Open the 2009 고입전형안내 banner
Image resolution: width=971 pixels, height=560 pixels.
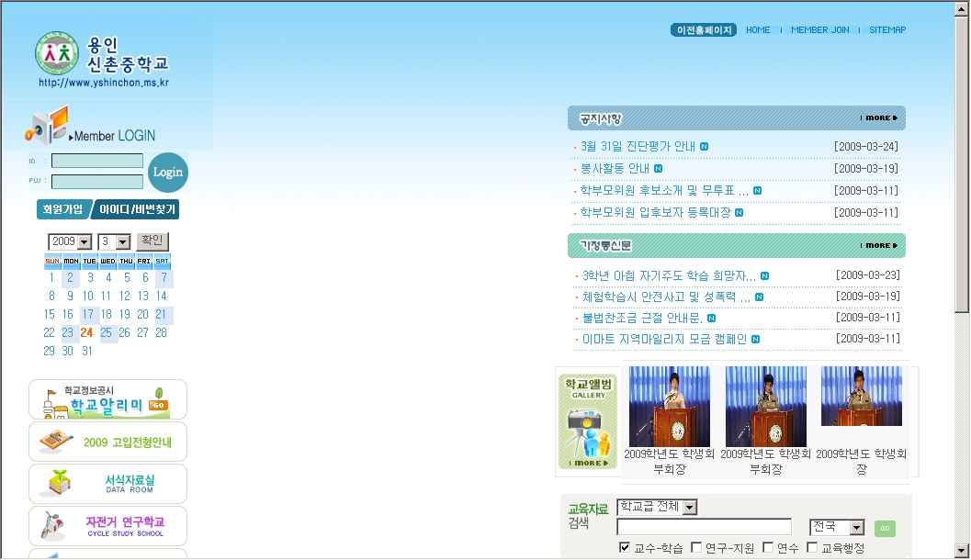point(107,442)
